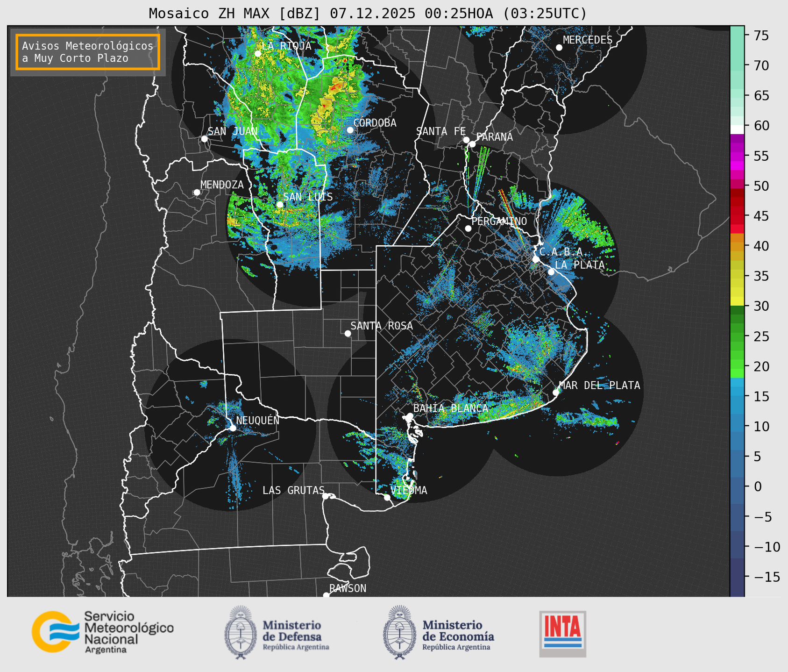Select the 'Ministerio de Economía' logo text
Image resolution: width=788 pixels, height=672 pixels.
tap(458, 635)
